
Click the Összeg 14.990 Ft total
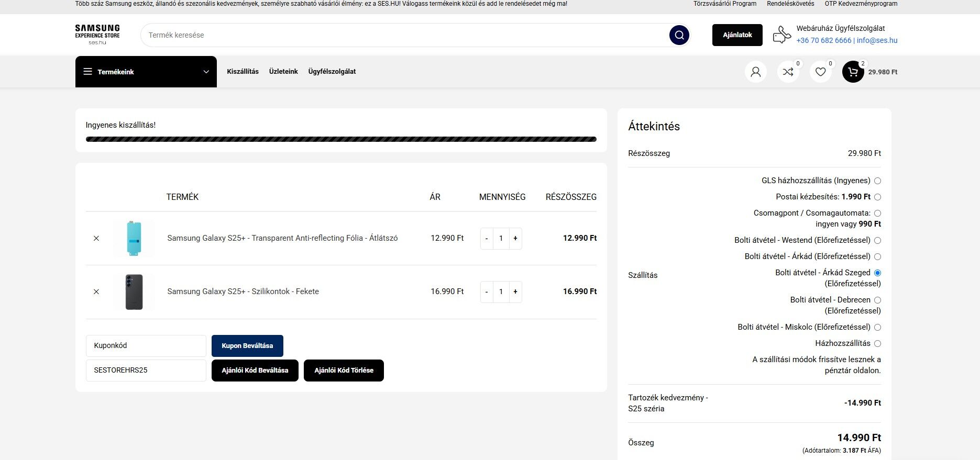(x=859, y=437)
